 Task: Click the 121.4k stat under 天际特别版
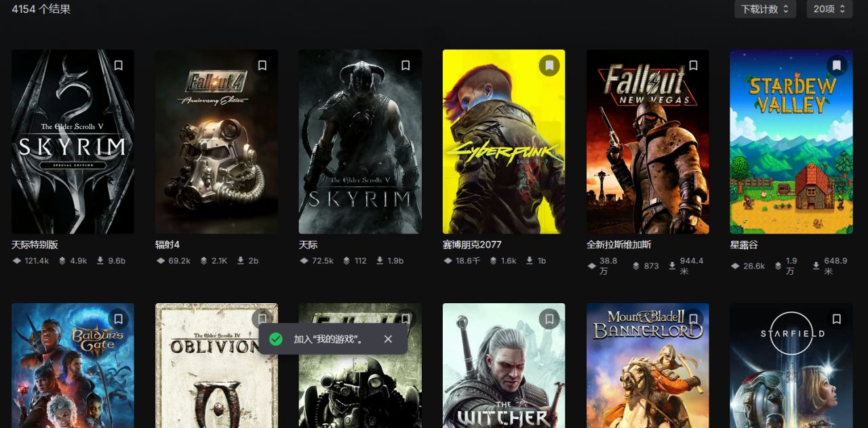[x=37, y=261]
